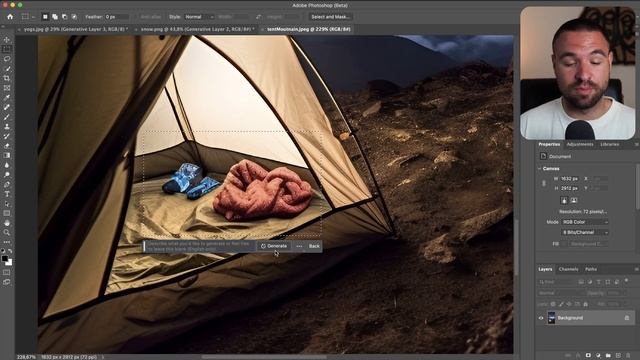
Task: Select the Zoom tool
Action: point(7,233)
